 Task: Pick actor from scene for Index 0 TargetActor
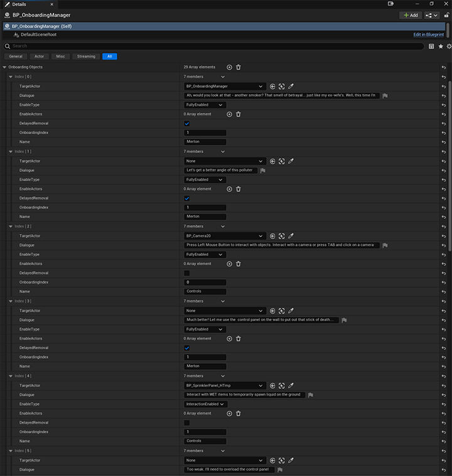pyautogui.click(x=291, y=86)
